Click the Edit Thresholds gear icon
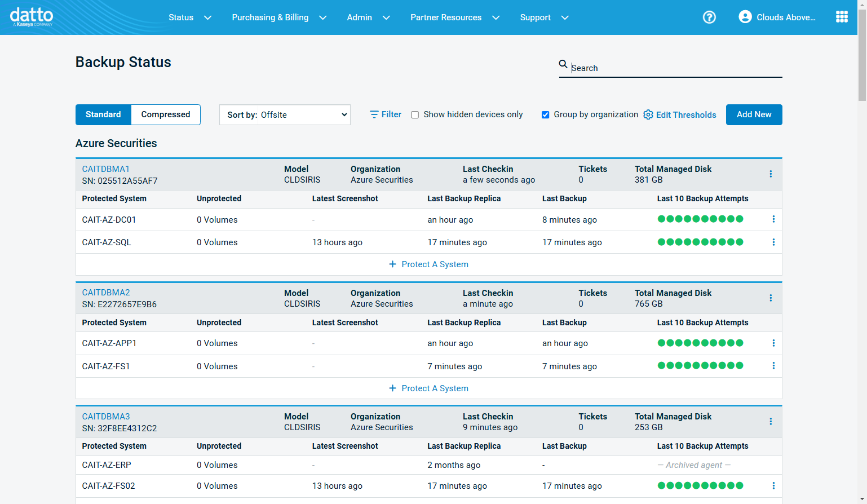The height and width of the screenshot is (504, 867). coord(648,115)
